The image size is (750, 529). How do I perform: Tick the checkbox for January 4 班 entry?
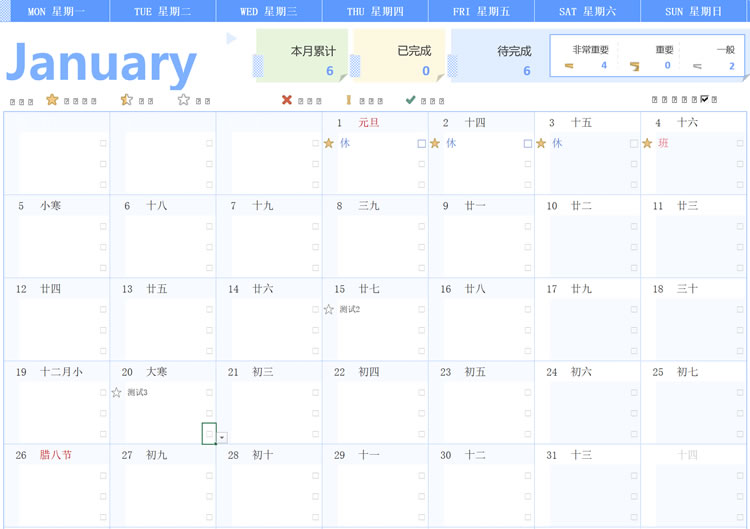click(740, 143)
